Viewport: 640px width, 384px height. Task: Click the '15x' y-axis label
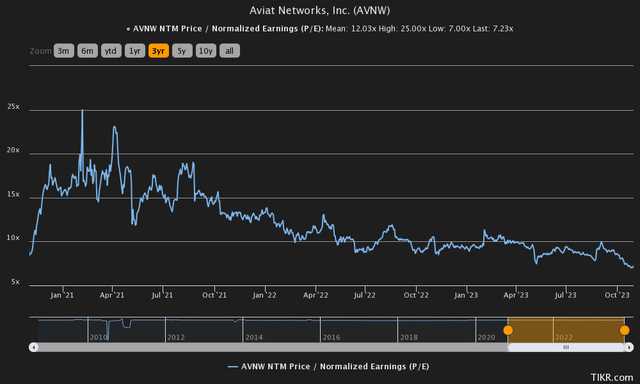pyautogui.click(x=13, y=194)
